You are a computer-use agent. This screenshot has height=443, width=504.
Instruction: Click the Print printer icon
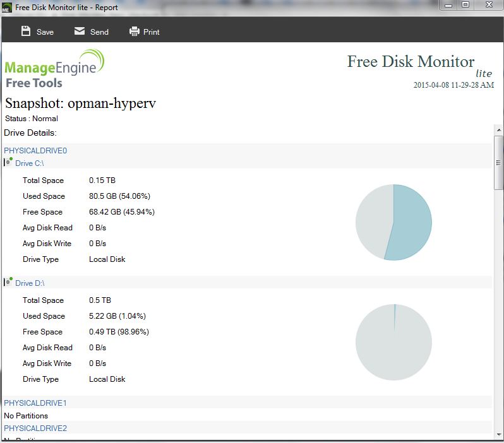point(135,31)
